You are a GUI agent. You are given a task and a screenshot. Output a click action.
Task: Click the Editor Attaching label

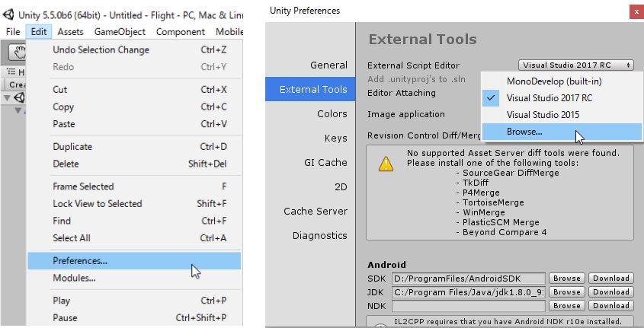click(x=402, y=93)
